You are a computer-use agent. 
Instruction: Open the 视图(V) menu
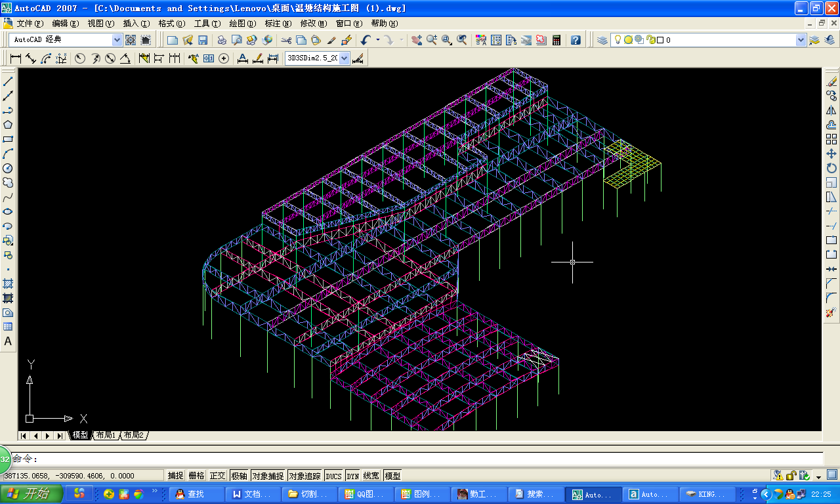click(101, 23)
